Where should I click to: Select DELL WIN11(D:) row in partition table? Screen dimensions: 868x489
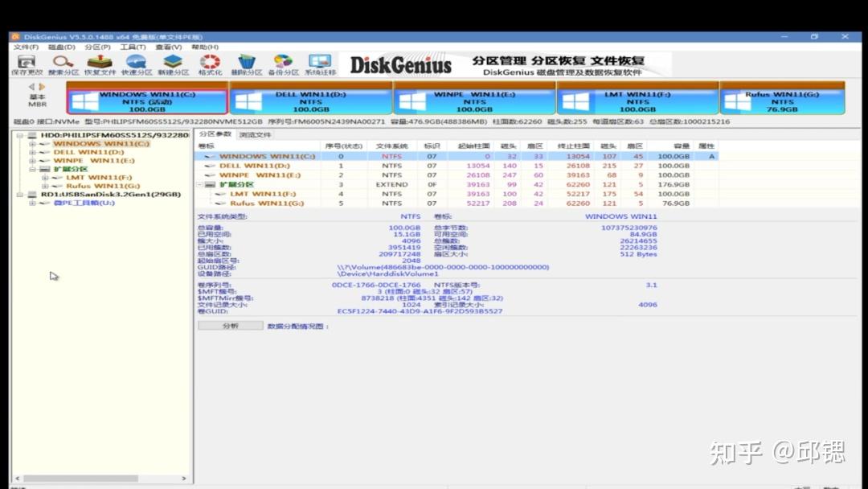457,166
